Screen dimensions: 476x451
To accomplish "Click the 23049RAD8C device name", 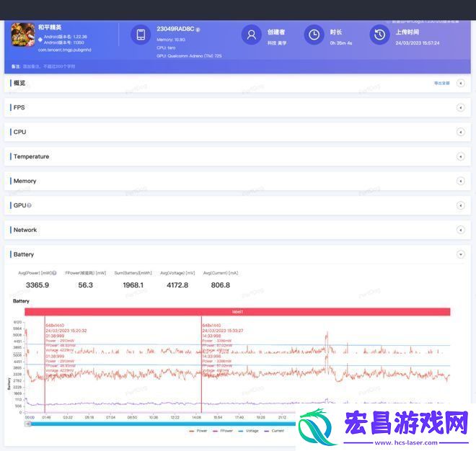I will tap(175, 29).
